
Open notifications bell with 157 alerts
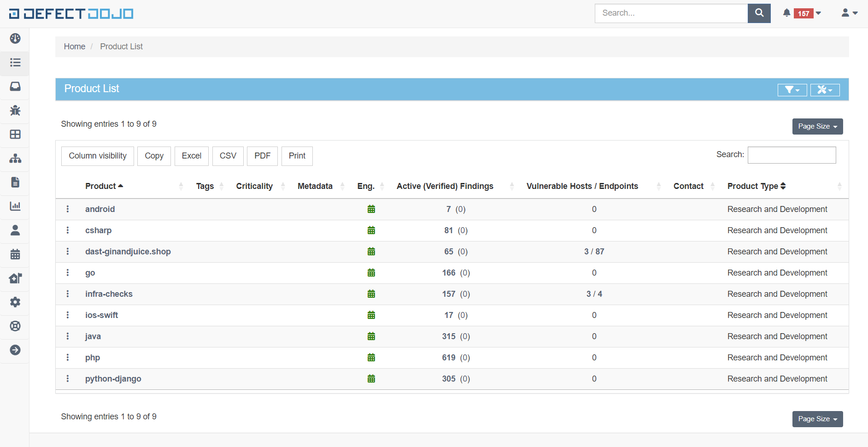pos(802,13)
